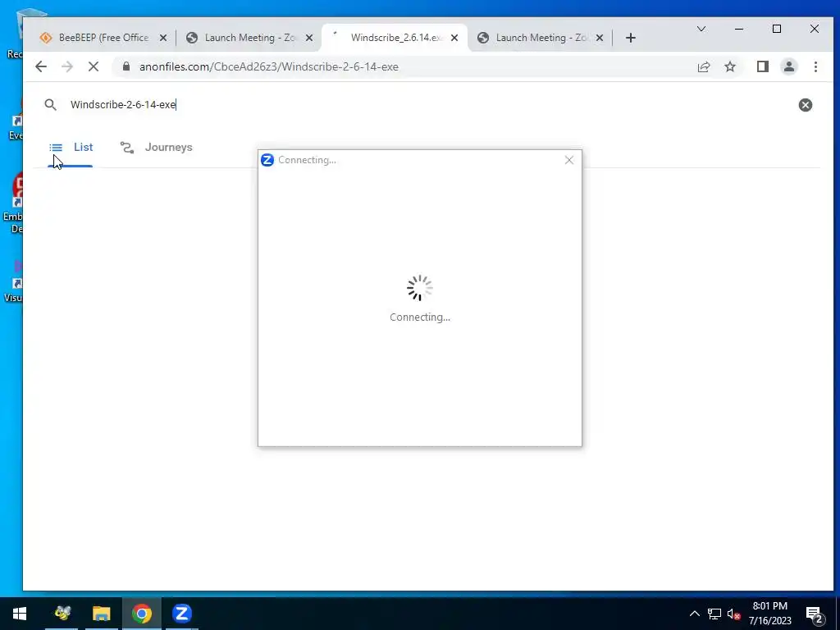Open BeeBEEP from the taskbar
The height and width of the screenshot is (630, 840).
click(62, 614)
